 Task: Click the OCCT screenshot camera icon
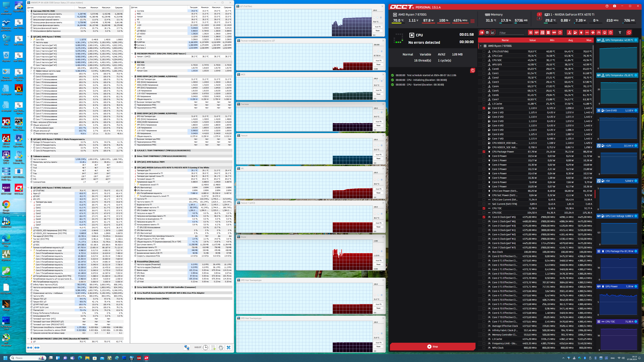pyautogui.click(x=614, y=6)
